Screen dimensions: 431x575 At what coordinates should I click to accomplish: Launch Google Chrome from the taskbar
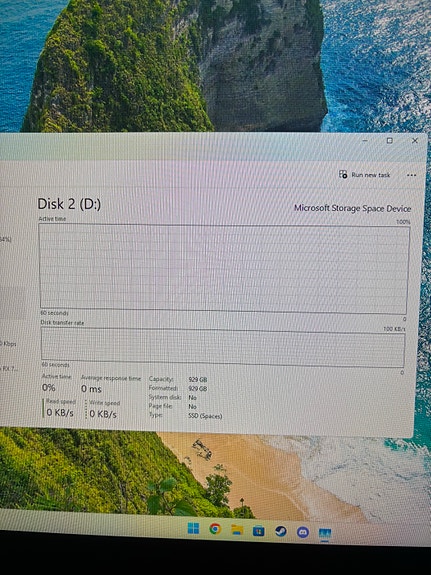tap(215, 529)
